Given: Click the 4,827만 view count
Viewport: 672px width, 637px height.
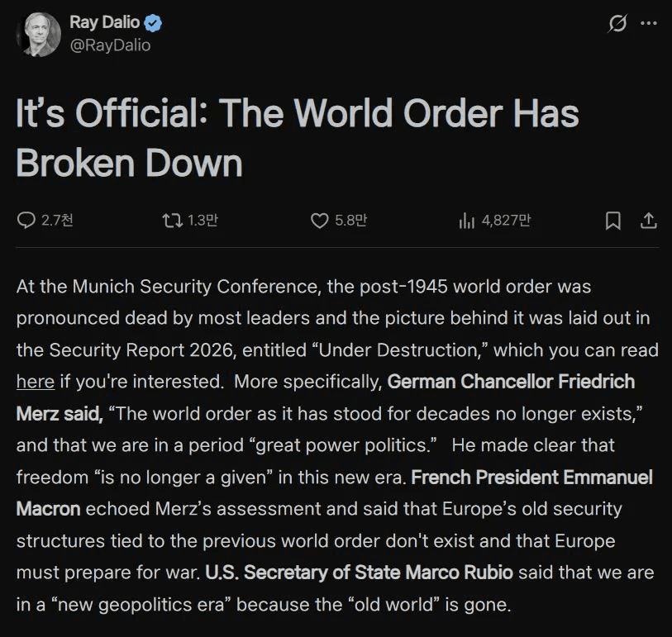Looking at the screenshot, I should 506,221.
